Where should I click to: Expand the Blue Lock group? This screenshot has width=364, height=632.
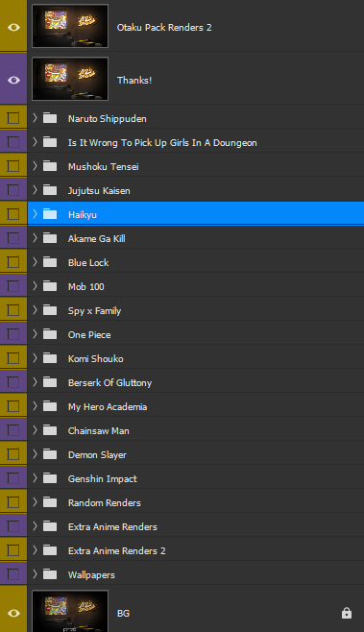pyautogui.click(x=36, y=262)
